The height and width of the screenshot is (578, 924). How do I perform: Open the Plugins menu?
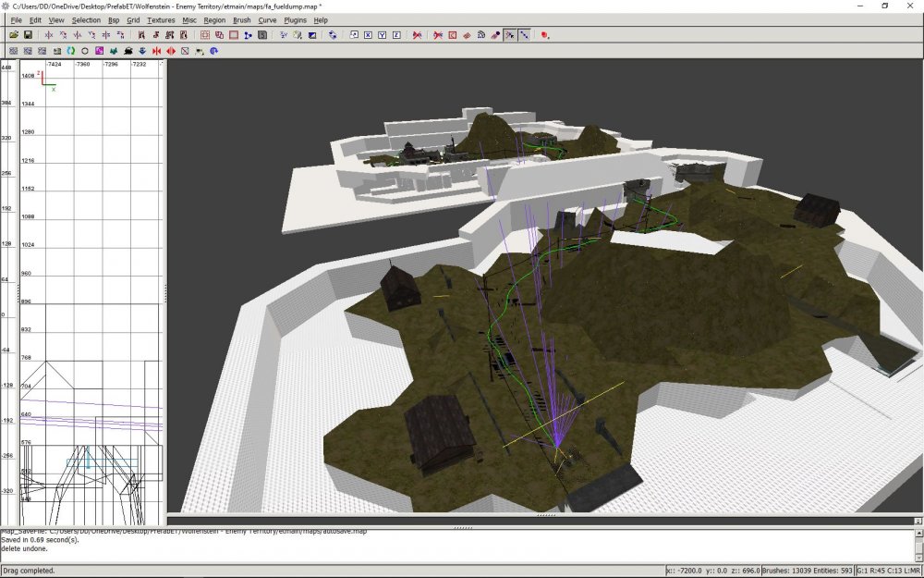pyautogui.click(x=296, y=20)
